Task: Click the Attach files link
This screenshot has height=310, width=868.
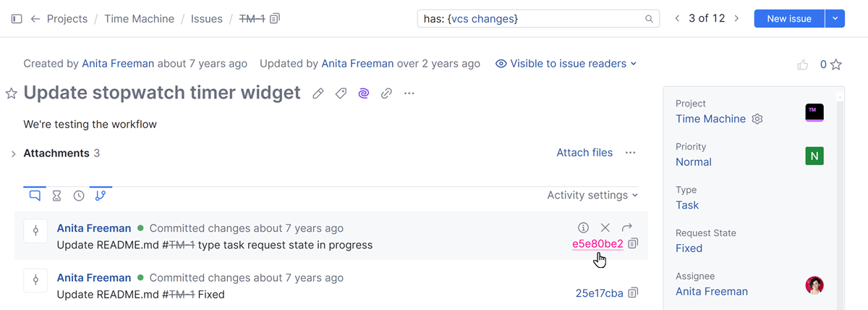Action: [584, 153]
